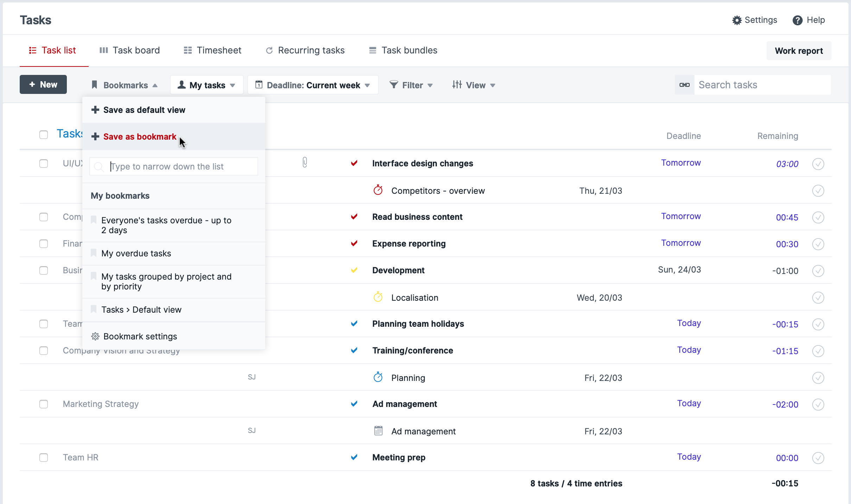Select My tasks grouped by project and by priority

coord(174,281)
